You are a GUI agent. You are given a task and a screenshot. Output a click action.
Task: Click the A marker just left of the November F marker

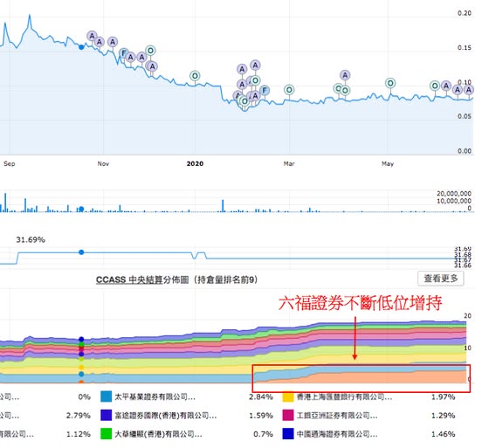point(113,42)
